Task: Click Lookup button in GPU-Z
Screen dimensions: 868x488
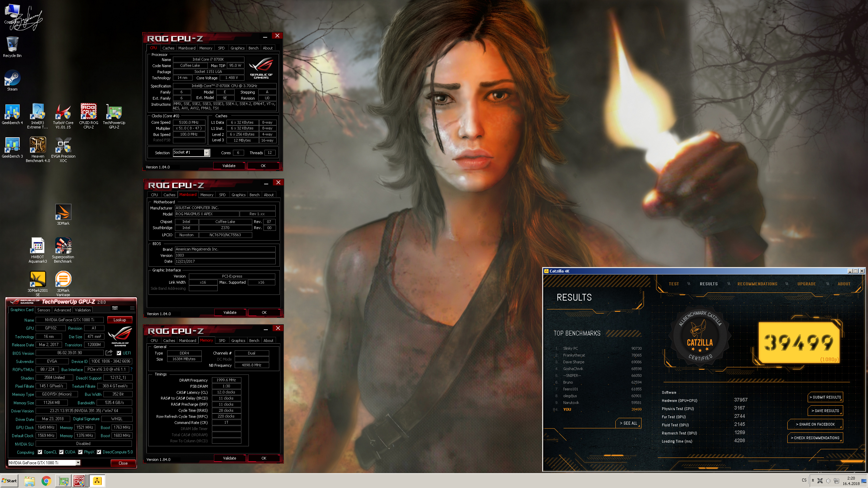Action: coord(120,320)
